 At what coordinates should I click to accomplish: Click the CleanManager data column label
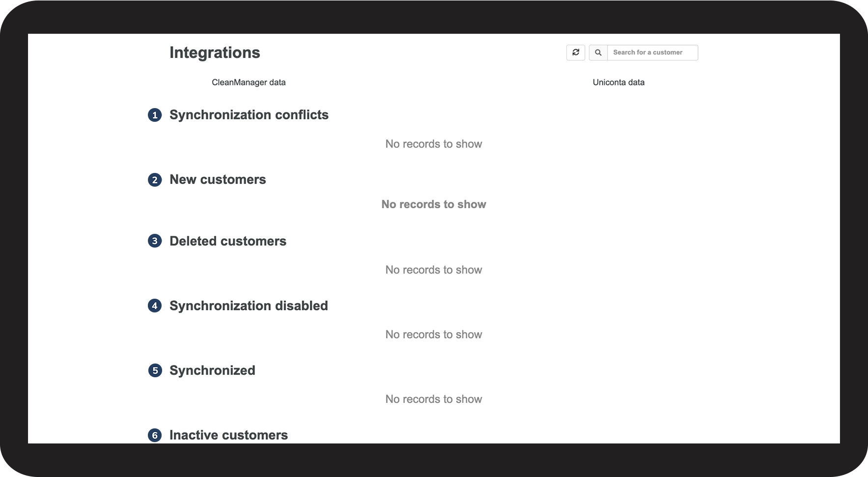tap(249, 83)
